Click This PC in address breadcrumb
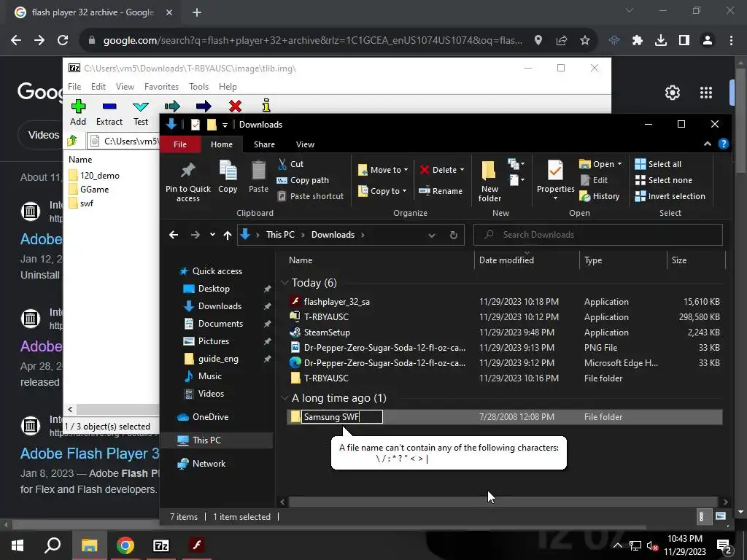The width and height of the screenshot is (747, 560). coord(280,235)
